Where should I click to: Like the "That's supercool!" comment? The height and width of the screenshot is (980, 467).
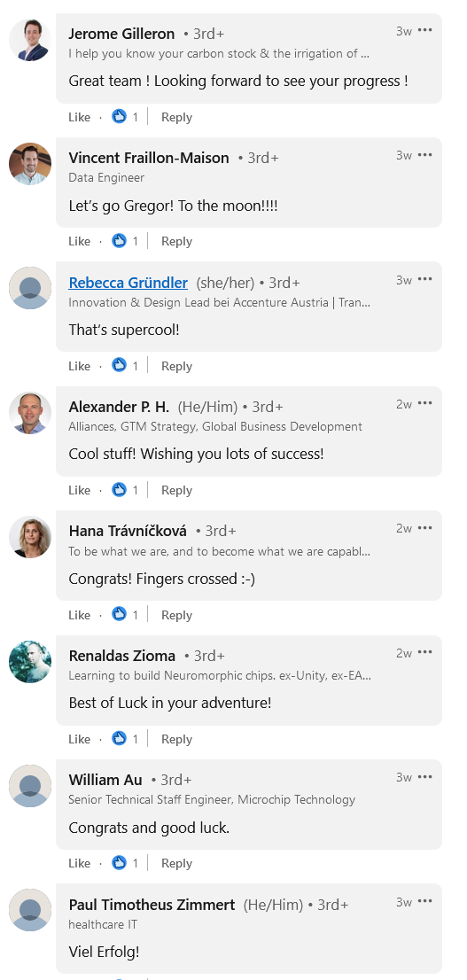pos(80,366)
